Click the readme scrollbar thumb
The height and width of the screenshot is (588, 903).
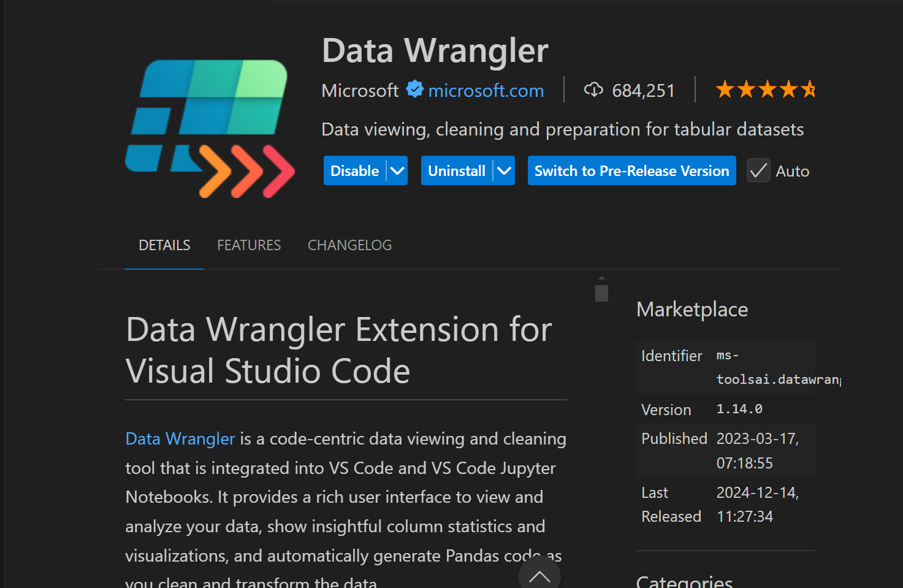pyautogui.click(x=601, y=293)
